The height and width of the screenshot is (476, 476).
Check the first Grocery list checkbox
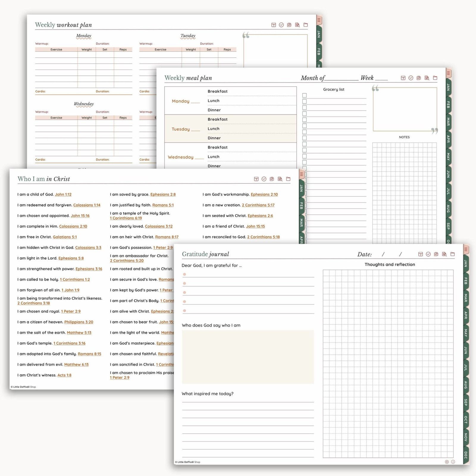[x=304, y=95]
